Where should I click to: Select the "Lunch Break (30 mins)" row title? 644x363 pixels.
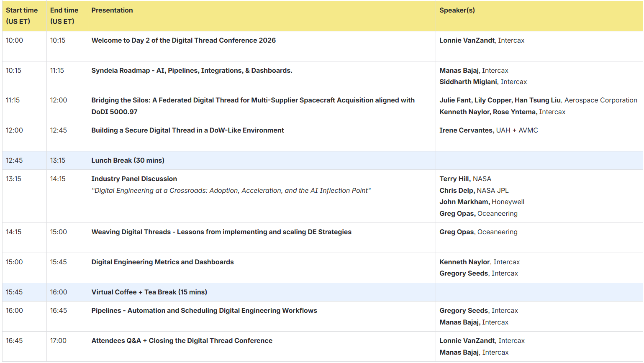coord(128,161)
